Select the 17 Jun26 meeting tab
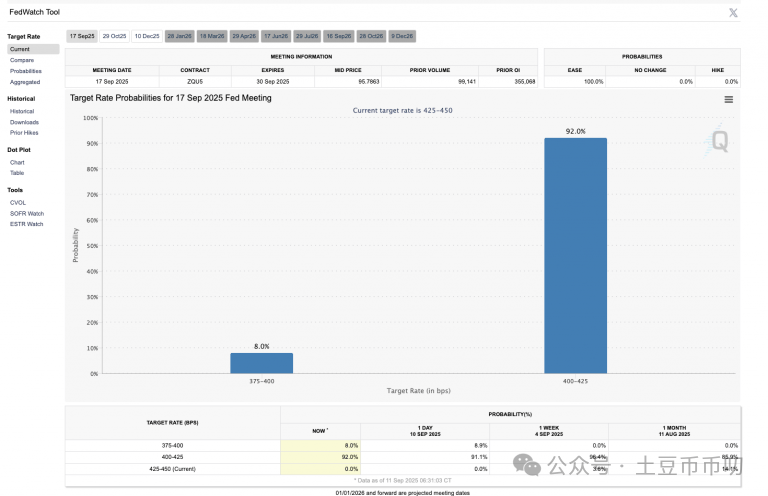Image resolution: width=768 pixels, height=496 pixels. coord(275,36)
